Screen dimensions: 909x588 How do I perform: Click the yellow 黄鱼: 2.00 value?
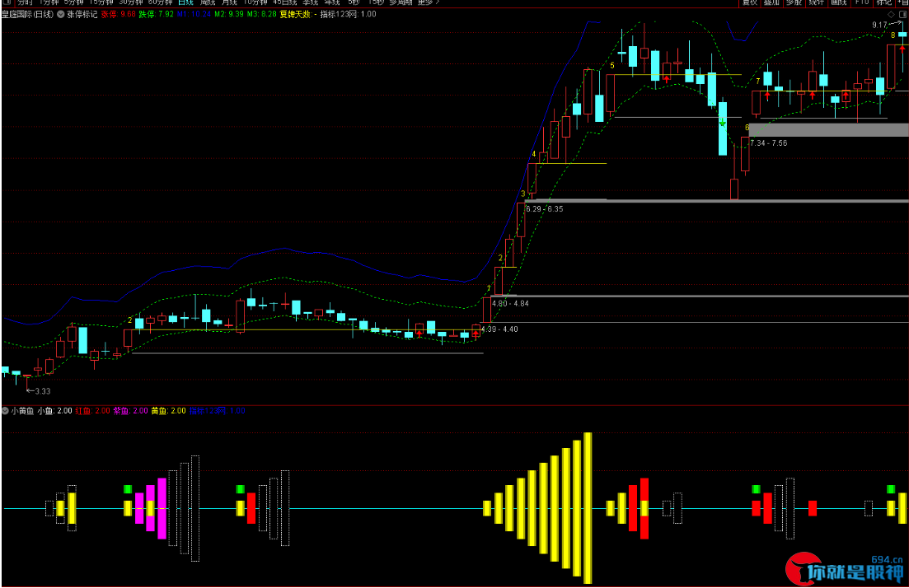point(169,411)
